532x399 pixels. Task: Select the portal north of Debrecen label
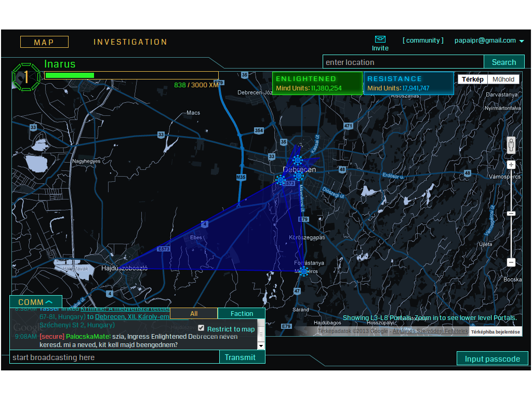(298, 160)
